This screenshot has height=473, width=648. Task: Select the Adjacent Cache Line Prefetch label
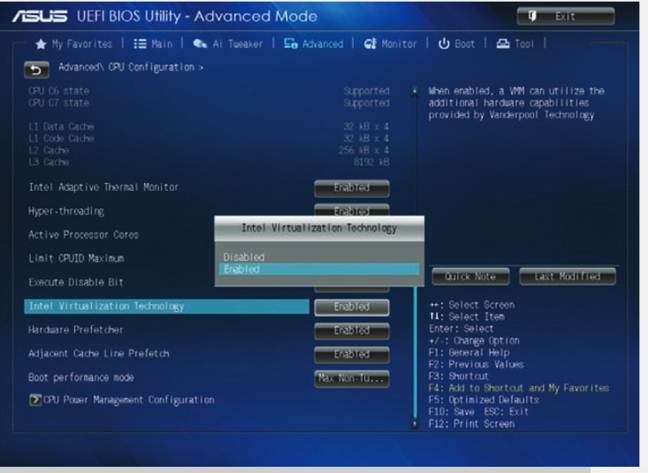coord(99,354)
